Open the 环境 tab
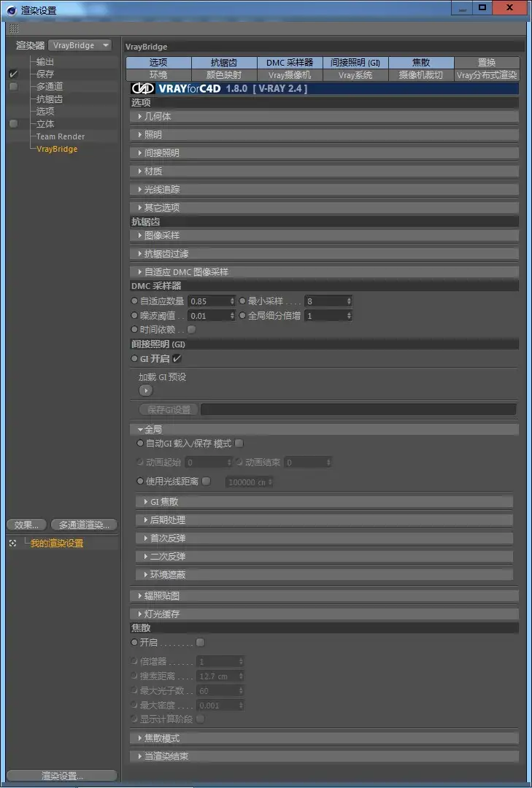 point(158,75)
